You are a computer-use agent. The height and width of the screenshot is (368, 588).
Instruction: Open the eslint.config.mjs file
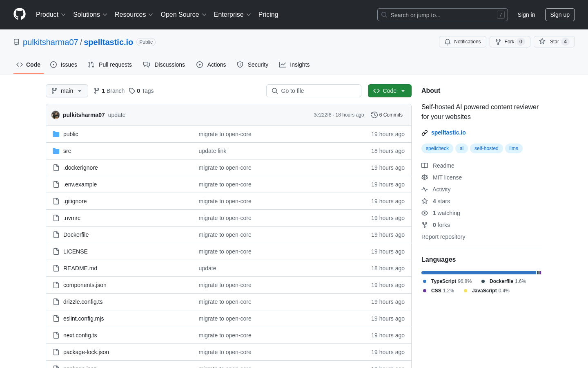click(84, 319)
